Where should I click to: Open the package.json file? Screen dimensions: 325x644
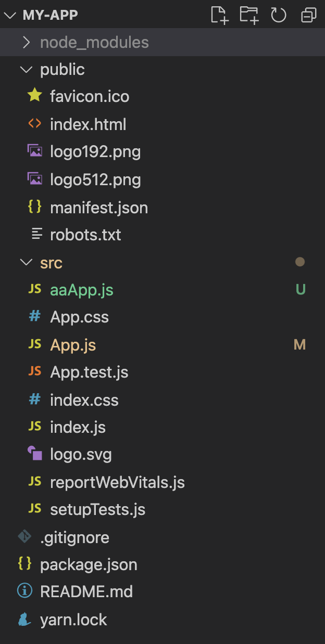coord(89,564)
